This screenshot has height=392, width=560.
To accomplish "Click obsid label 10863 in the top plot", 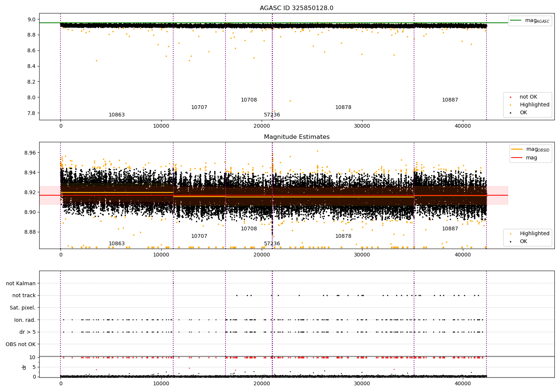I will click(x=116, y=115).
